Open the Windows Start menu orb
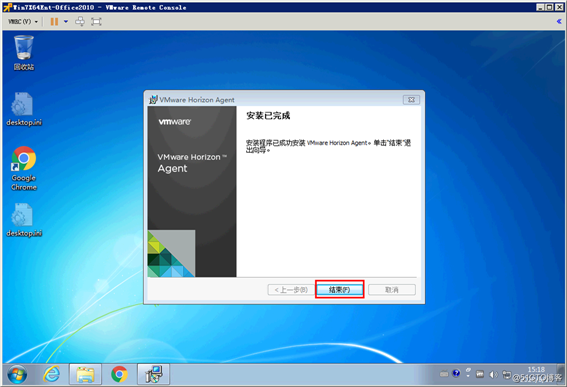The image size is (567, 387). (x=17, y=374)
